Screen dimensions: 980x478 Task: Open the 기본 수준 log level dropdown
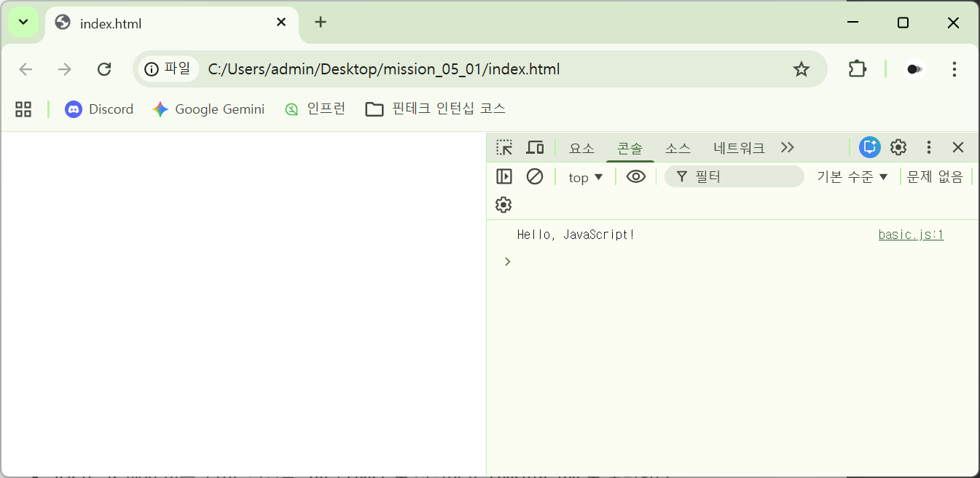852,177
